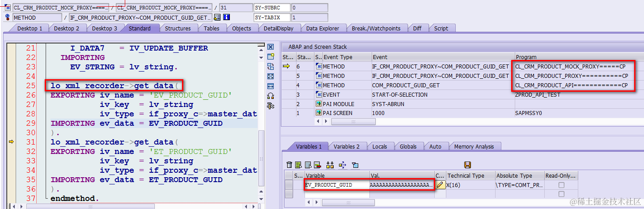This screenshot has width=644, height=209.
Task: Open the Desktop 2 tab
Action: click(67, 28)
